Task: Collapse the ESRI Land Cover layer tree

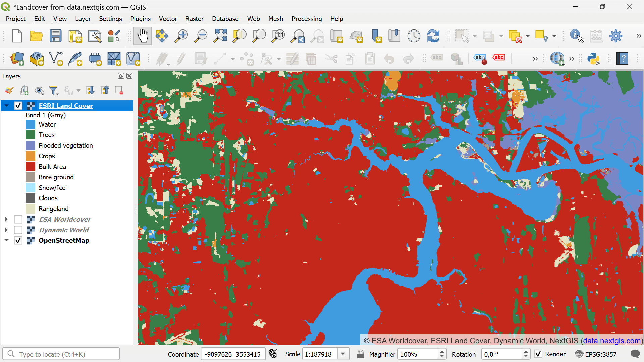Action: tap(6, 106)
